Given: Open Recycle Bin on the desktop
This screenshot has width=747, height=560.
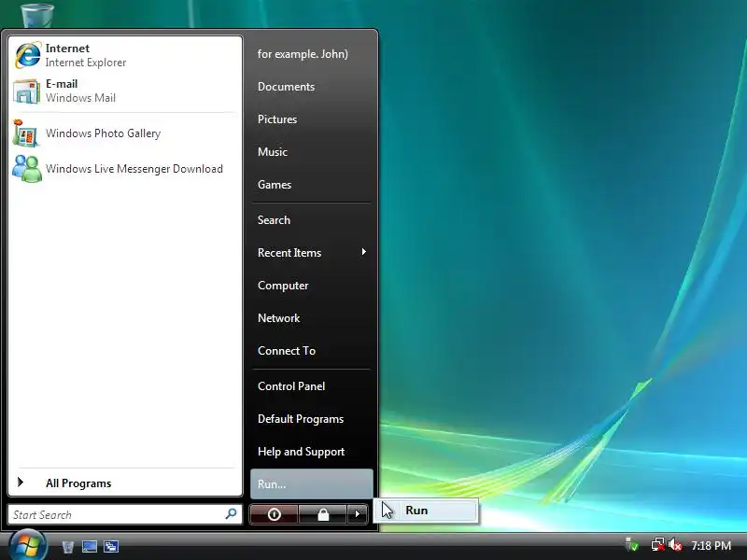Looking at the screenshot, I should 37,14.
